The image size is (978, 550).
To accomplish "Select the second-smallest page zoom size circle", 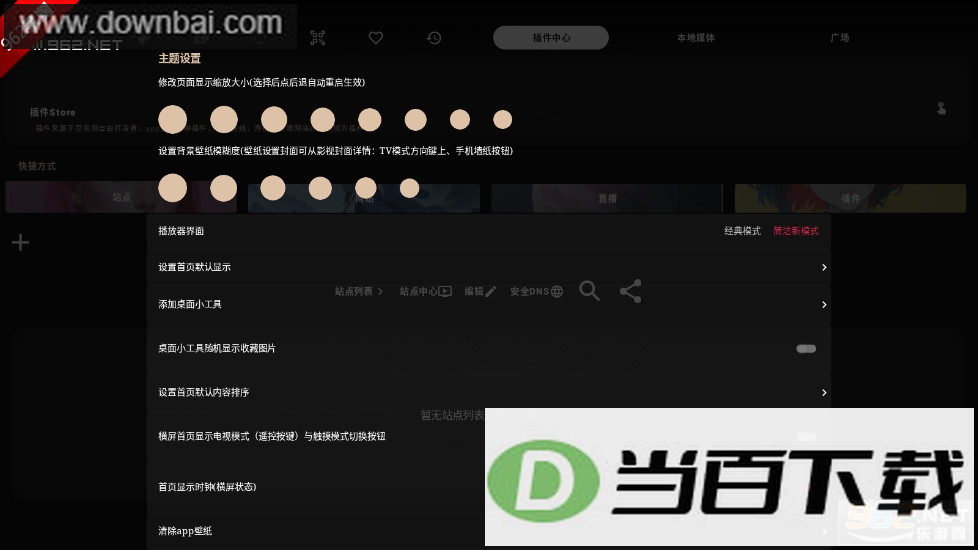I will (x=460, y=120).
